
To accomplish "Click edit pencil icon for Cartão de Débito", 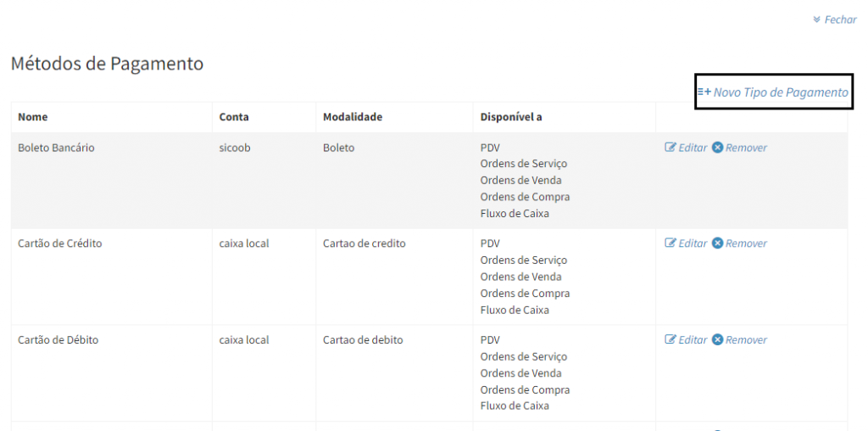I will [x=670, y=340].
